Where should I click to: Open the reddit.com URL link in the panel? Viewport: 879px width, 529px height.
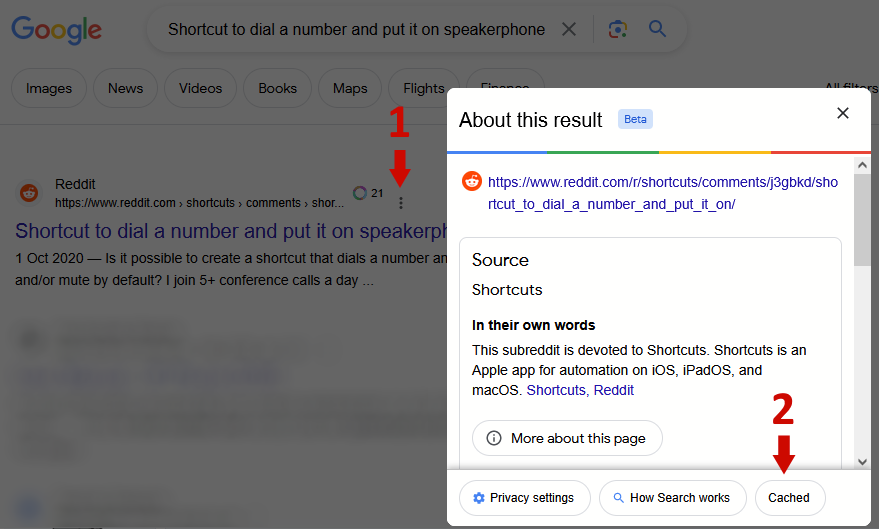(x=663, y=193)
